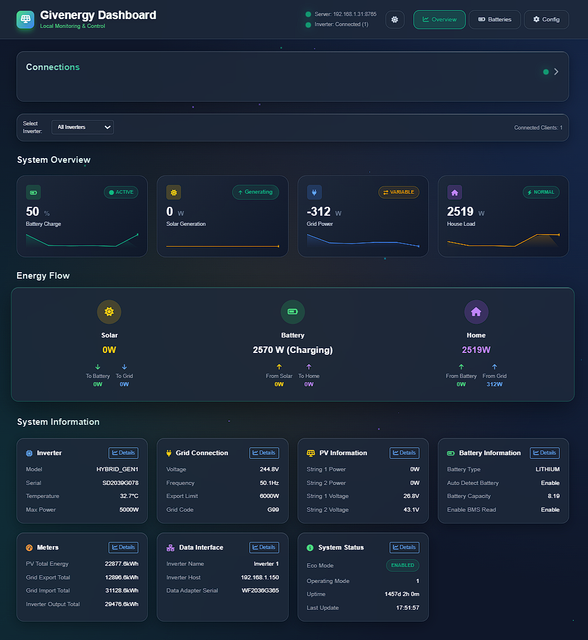Open the All Inverters dropdown

click(x=82, y=127)
